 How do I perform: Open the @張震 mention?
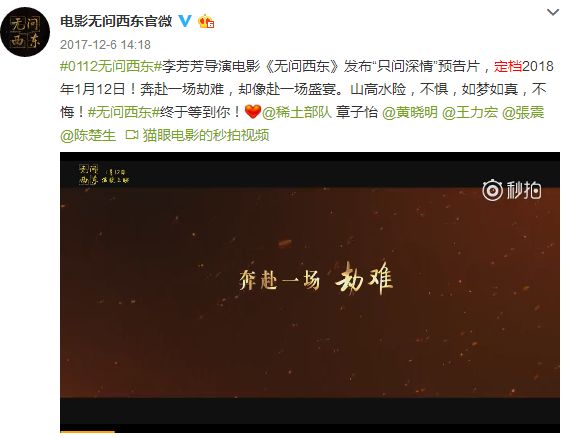pyautogui.click(x=523, y=112)
